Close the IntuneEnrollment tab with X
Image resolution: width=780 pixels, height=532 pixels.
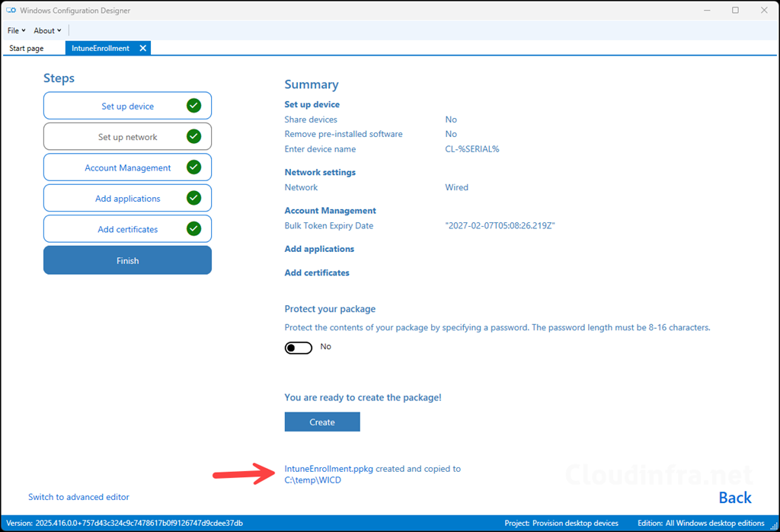point(142,48)
